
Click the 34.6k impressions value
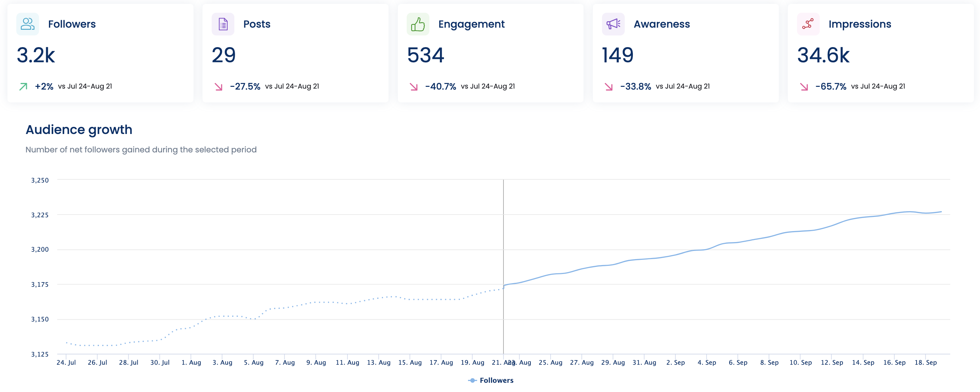(x=823, y=55)
